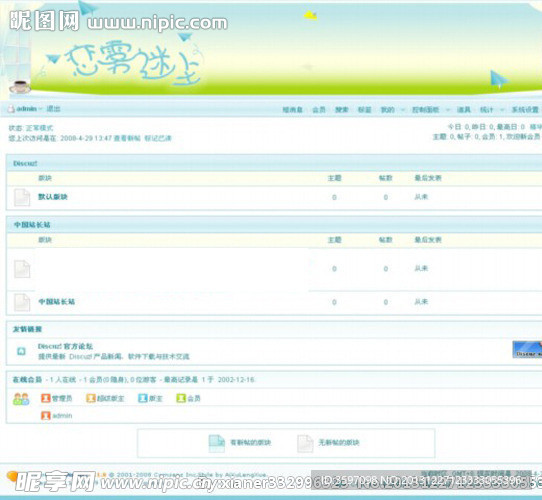Click the 最后发表 column header under Discuz!
542x500 pixels.
pyautogui.click(x=428, y=178)
